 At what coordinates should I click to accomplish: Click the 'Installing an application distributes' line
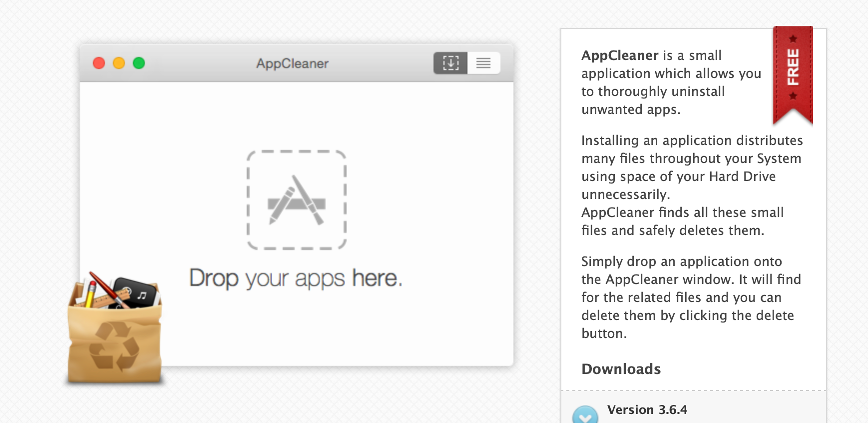click(692, 140)
